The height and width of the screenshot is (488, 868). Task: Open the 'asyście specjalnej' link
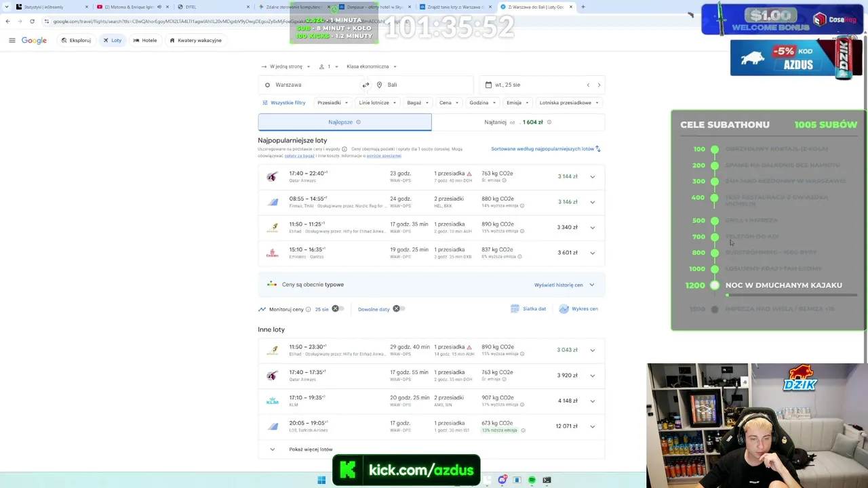(384, 156)
